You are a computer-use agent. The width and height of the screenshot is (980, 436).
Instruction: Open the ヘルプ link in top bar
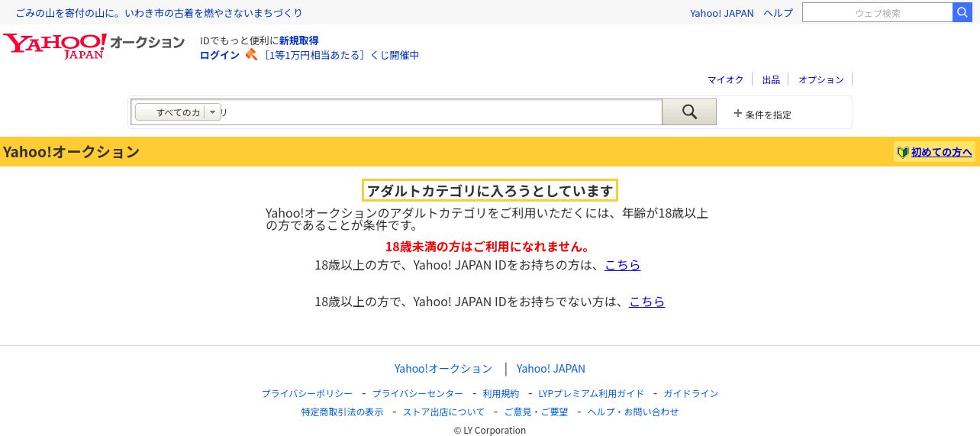[779, 13]
